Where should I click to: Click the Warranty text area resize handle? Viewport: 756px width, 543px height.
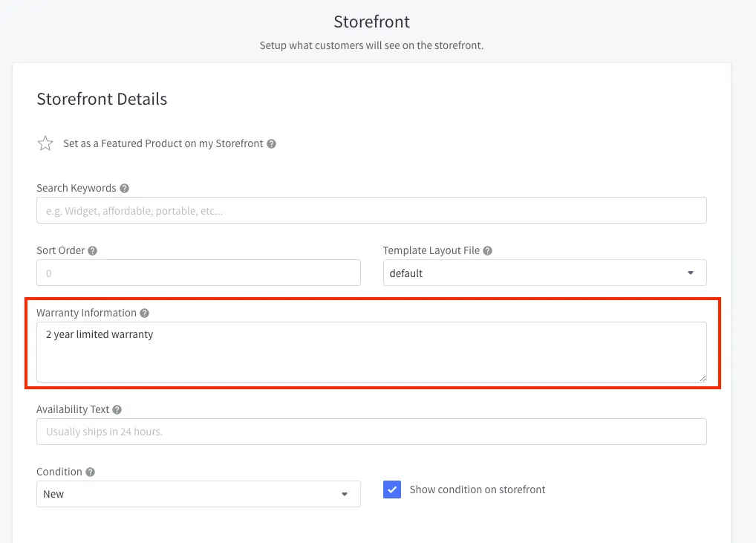point(702,377)
